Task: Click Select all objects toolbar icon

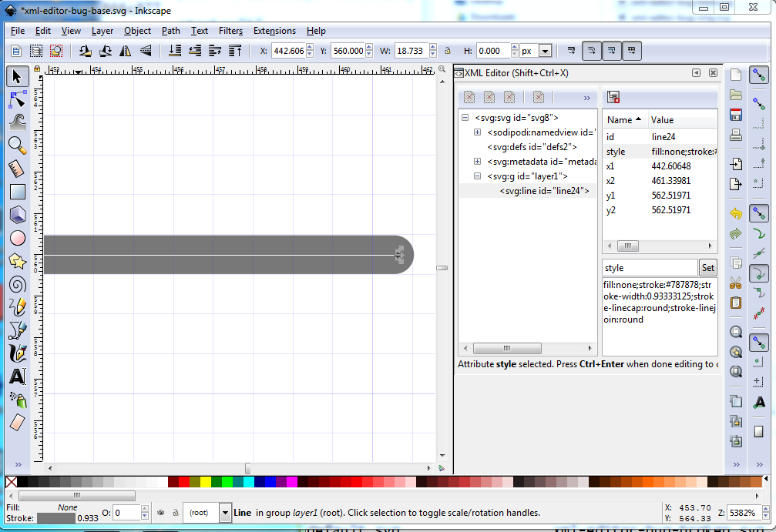Action: pos(16,51)
